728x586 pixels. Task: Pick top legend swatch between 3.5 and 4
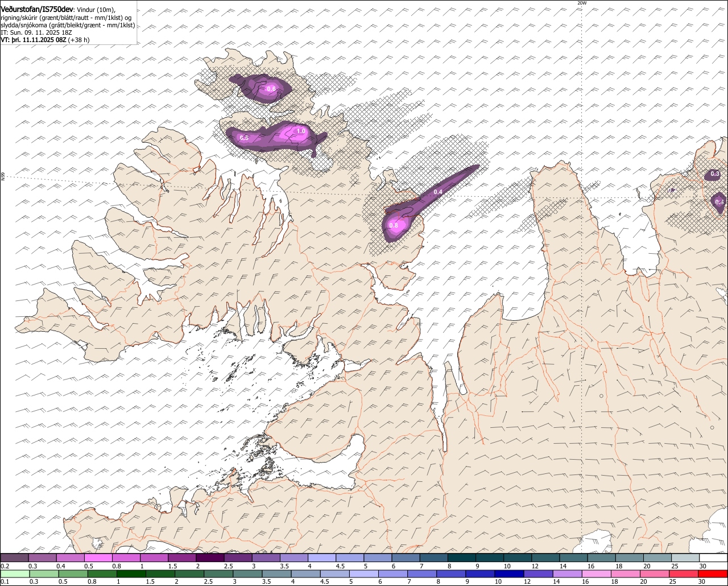click(294, 558)
